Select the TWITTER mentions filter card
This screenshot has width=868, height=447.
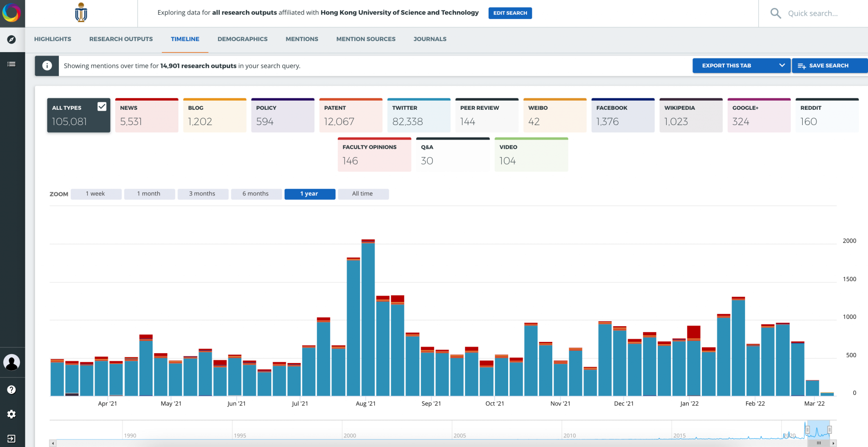click(x=418, y=115)
